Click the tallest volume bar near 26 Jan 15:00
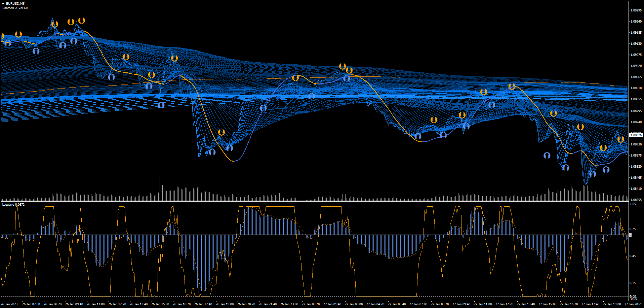644x308 pixels. coord(160,188)
